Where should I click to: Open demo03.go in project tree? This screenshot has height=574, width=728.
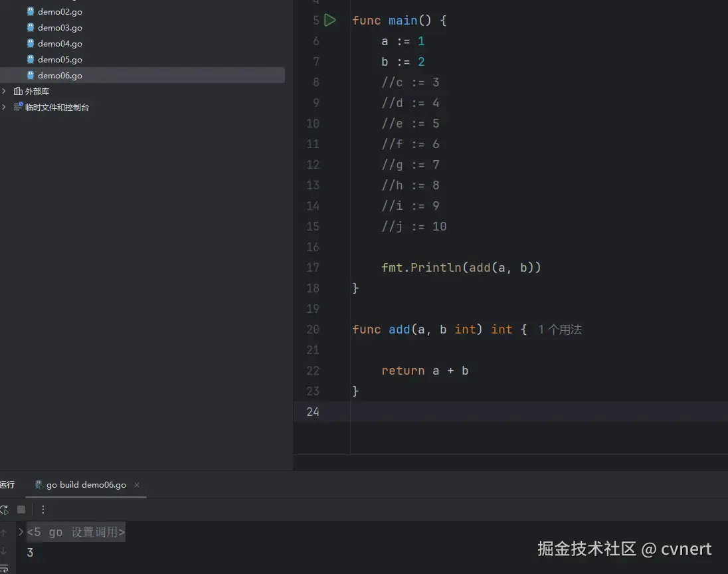(59, 27)
